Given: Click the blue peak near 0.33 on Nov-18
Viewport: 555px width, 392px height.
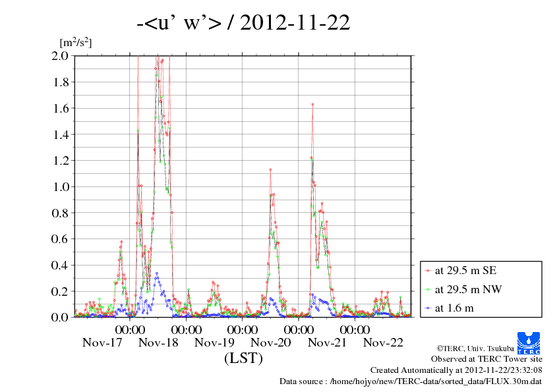Looking at the screenshot, I should click(157, 273).
